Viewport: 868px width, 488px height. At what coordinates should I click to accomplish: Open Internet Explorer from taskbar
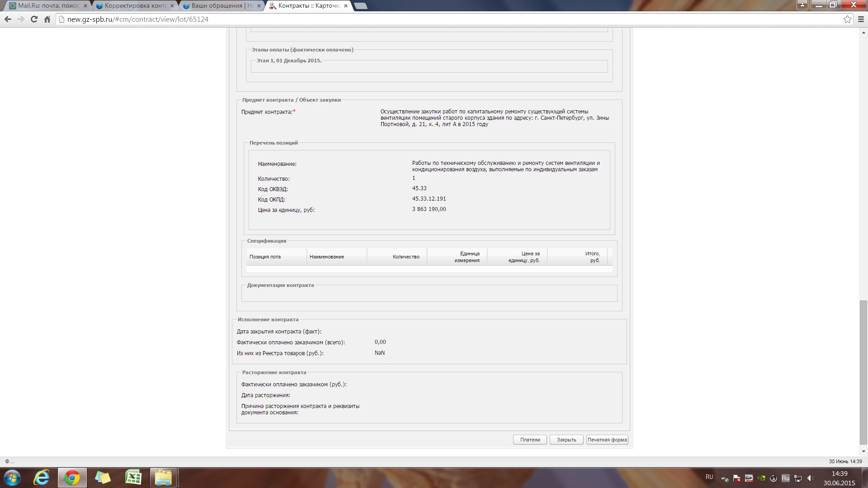42,478
